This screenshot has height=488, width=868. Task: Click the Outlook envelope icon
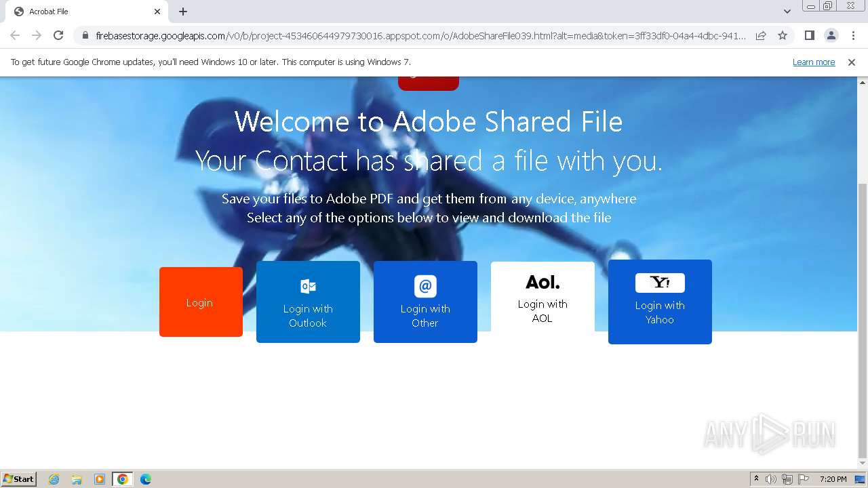pyautogui.click(x=308, y=286)
